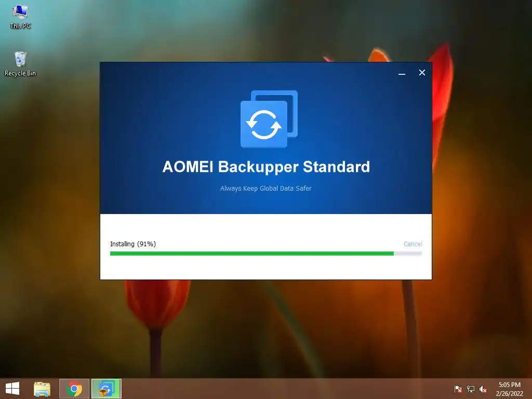
Task: Click the green installation progress bar
Action: coord(265,254)
